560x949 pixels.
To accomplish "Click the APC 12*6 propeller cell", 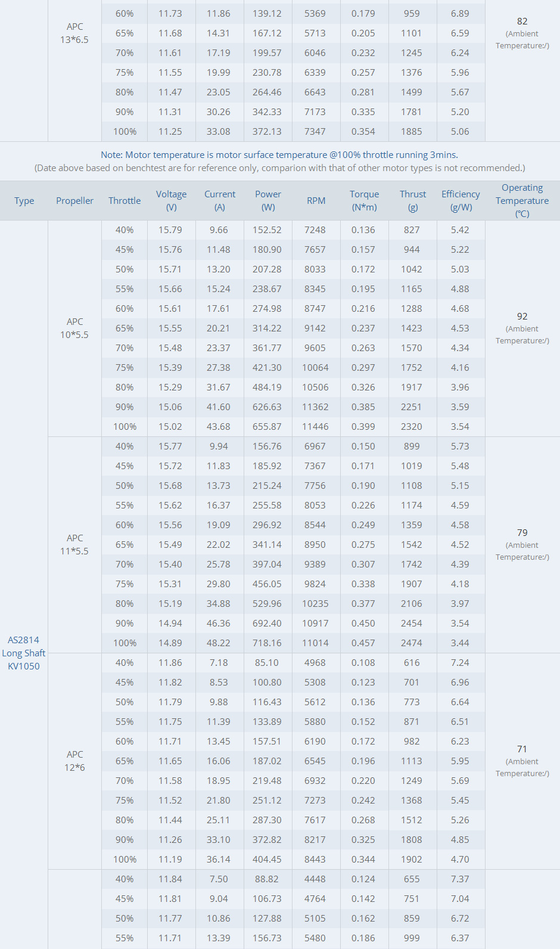I will pos(74,761).
